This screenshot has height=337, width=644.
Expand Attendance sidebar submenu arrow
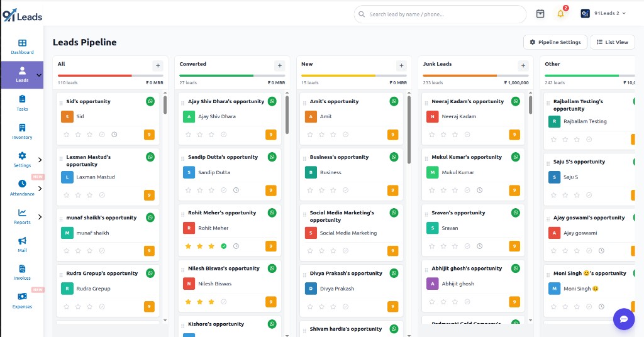[40, 189]
